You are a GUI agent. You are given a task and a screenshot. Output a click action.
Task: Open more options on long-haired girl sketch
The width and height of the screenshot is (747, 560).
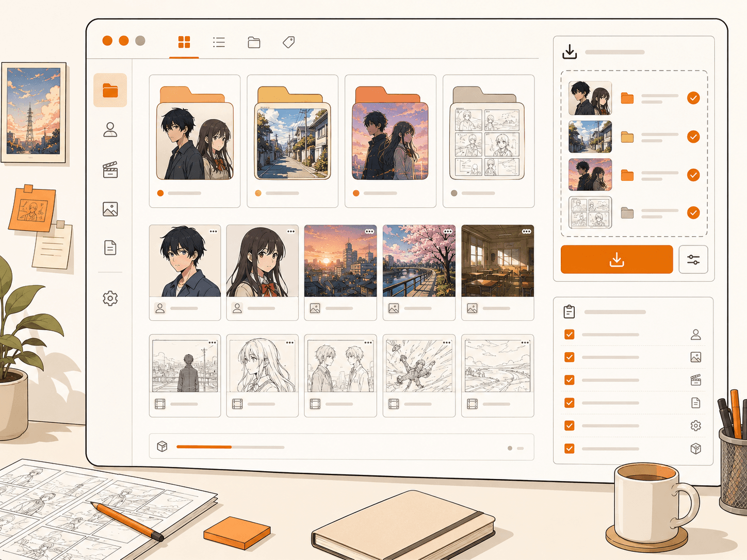coord(290,342)
